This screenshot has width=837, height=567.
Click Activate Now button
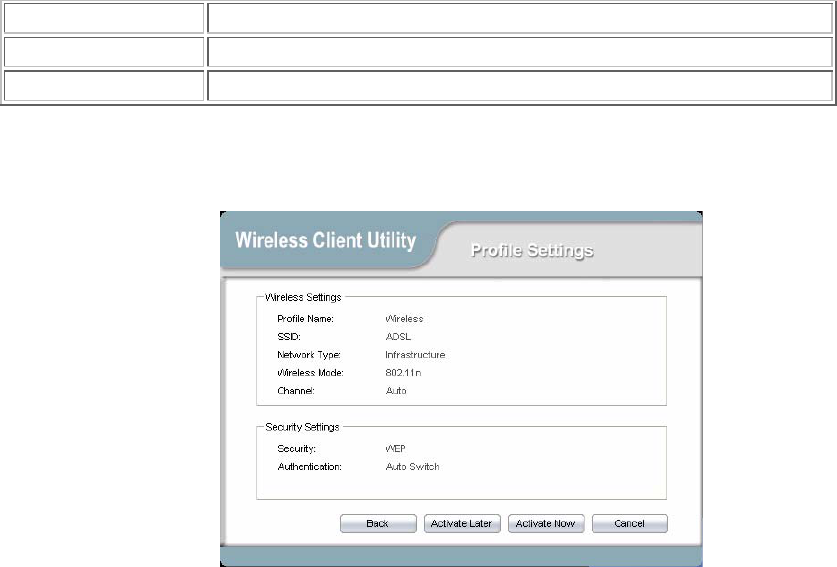(x=546, y=523)
